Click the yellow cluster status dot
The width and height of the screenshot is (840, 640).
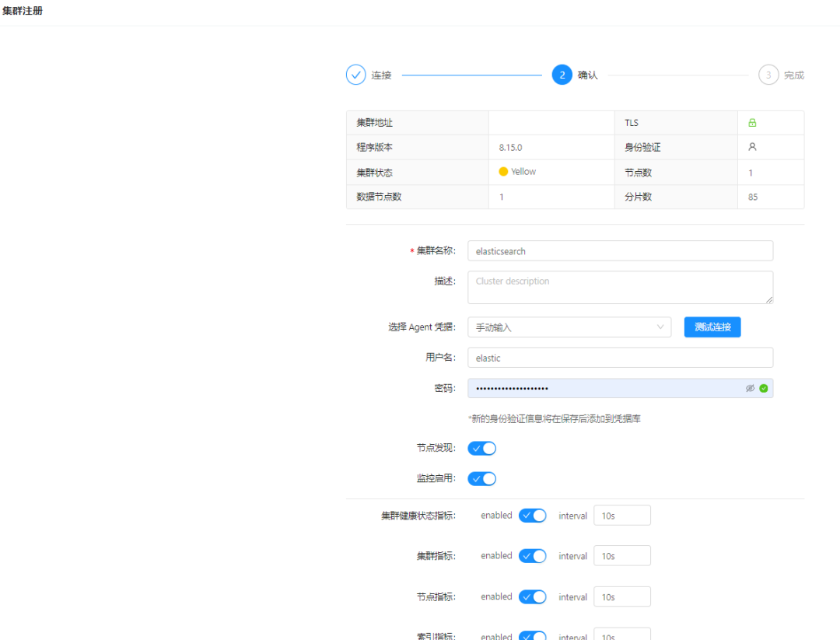(503, 171)
